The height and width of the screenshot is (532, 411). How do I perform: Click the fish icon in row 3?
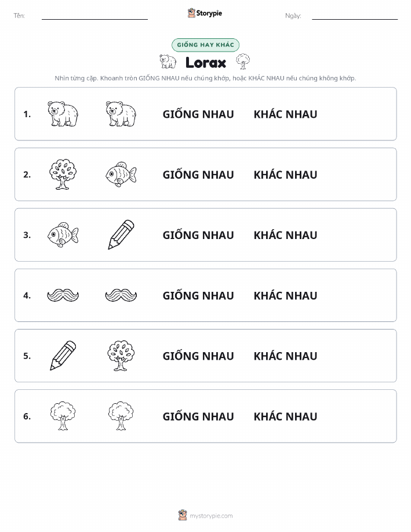(x=63, y=235)
